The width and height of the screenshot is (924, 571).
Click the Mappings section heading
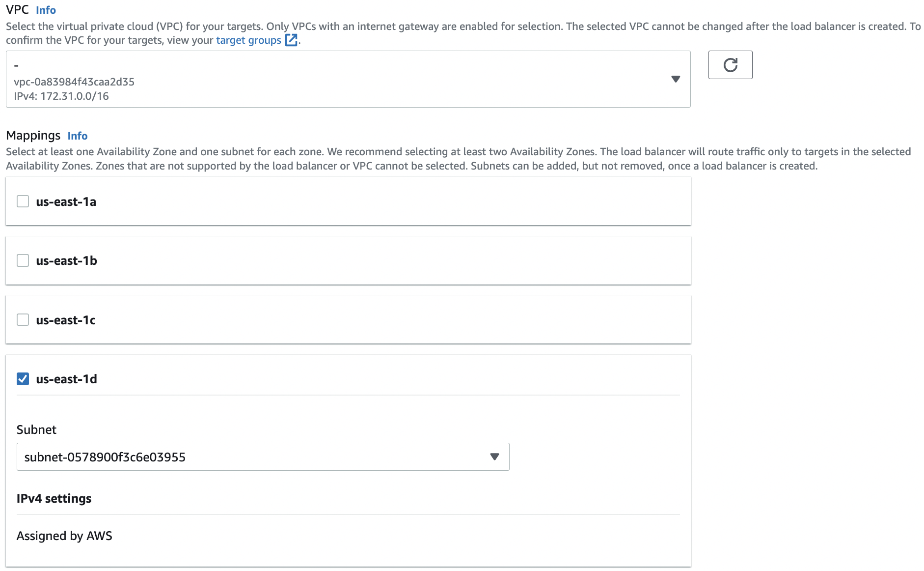pyautogui.click(x=33, y=135)
